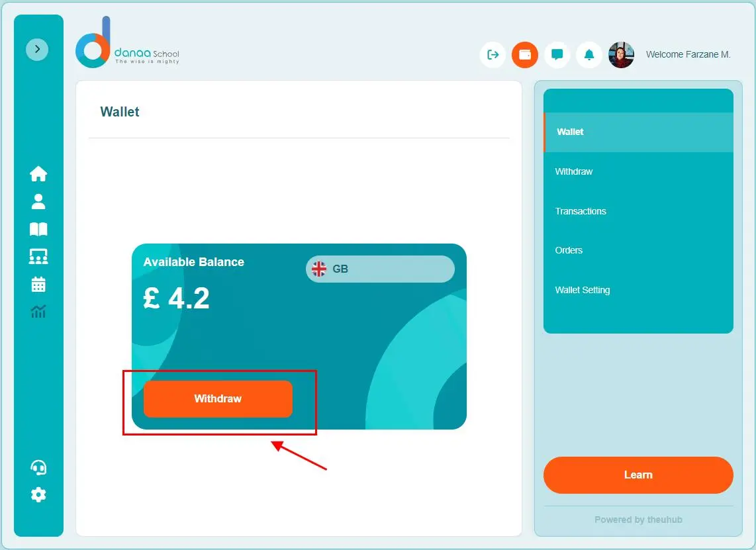
Task: Expand the left sidebar with chevron arrow
Action: pyautogui.click(x=37, y=49)
